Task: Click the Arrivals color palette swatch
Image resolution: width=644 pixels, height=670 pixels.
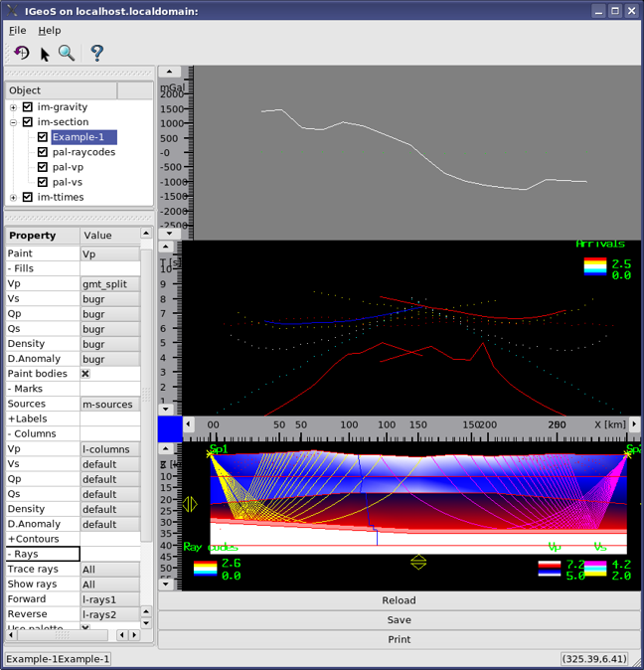Action: click(594, 267)
